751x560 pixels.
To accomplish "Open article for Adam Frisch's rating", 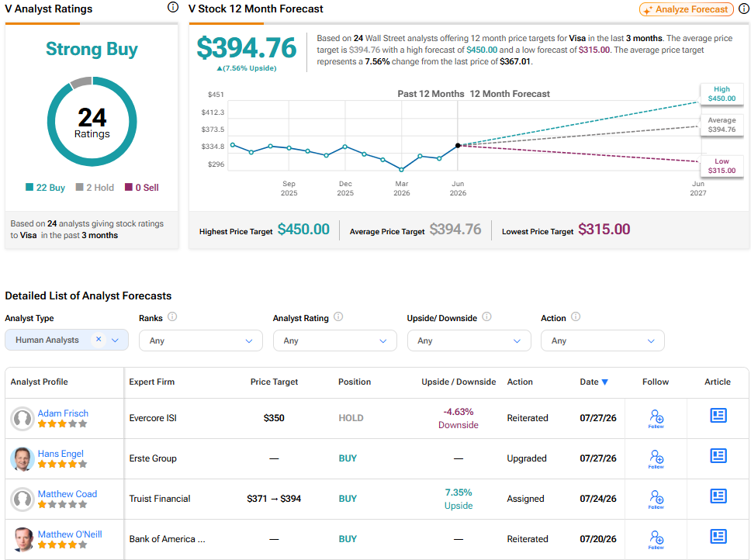I will pos(718,415).
